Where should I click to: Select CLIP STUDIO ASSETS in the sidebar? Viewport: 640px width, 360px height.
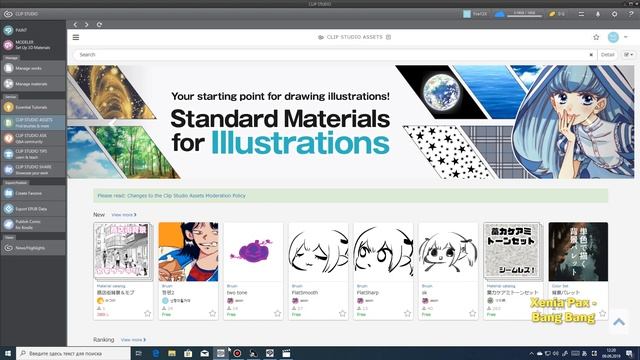[33, 122]
